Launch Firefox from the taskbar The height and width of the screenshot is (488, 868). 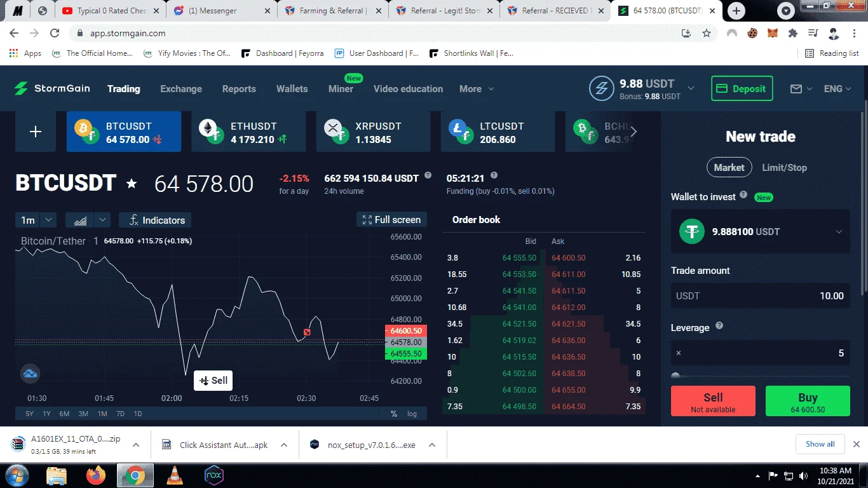pyautogui.click(x=95, y=475)
